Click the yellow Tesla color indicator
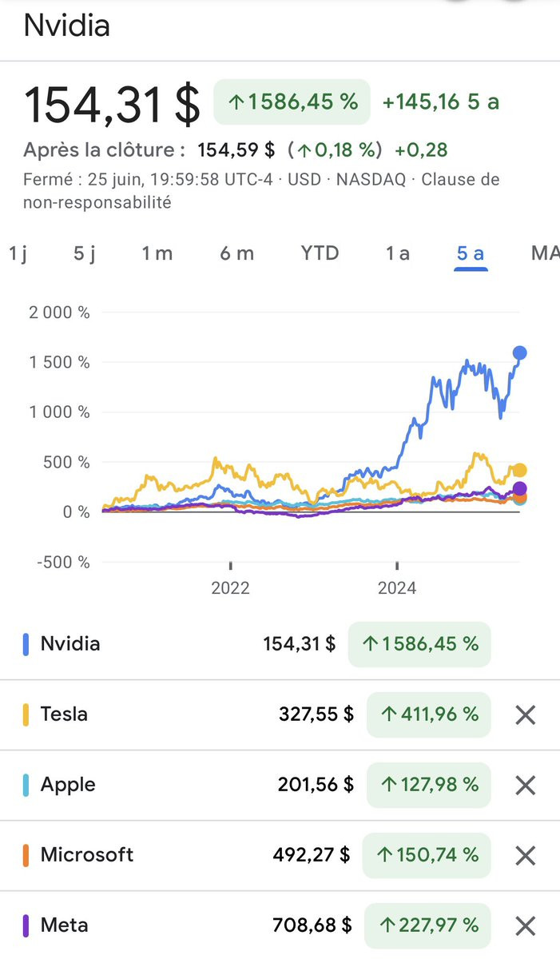The height and width of the screenshot is (959, 560). [x=26, y=714]
